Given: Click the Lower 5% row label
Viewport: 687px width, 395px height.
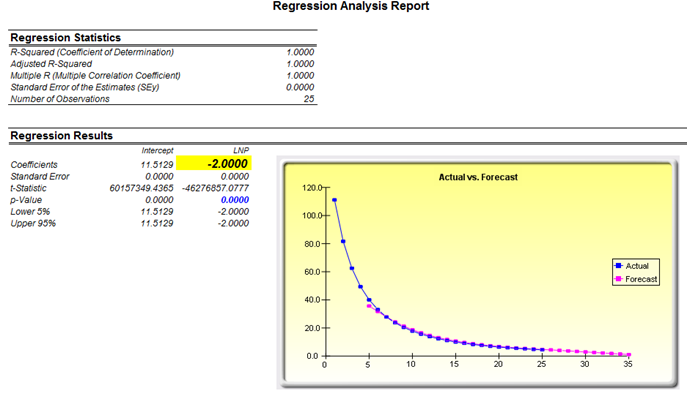Looking at the screenshot, I should pyautogui.click(x=30, y=212).
